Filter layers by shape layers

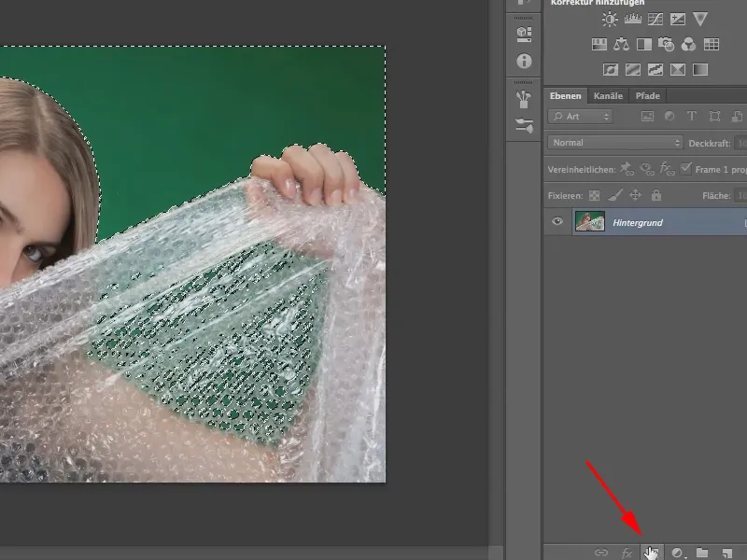714,116
